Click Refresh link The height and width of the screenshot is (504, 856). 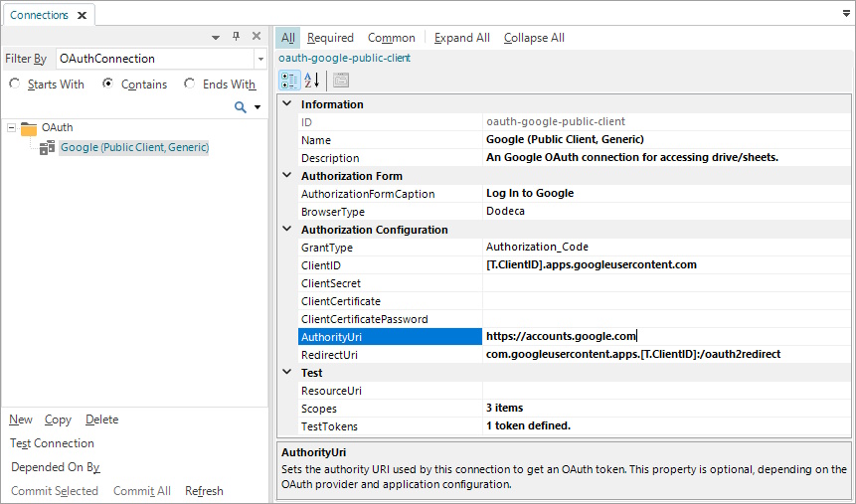click(x=204, y=491)
